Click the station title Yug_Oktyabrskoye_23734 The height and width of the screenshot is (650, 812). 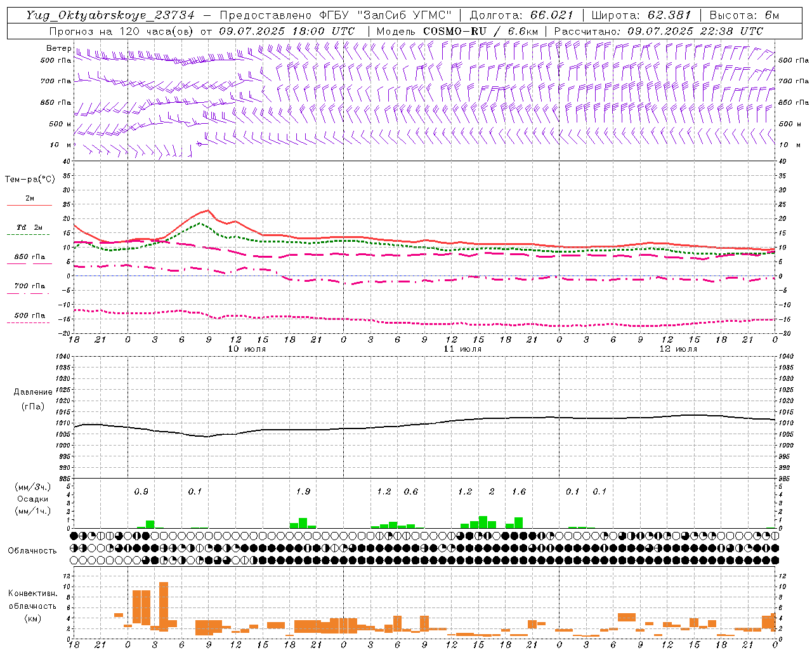110,15
